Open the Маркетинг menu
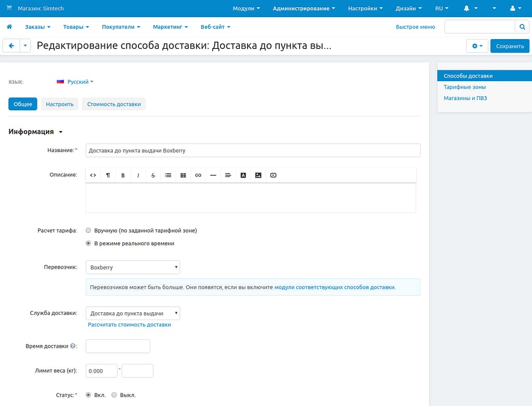 coord(170,27)
